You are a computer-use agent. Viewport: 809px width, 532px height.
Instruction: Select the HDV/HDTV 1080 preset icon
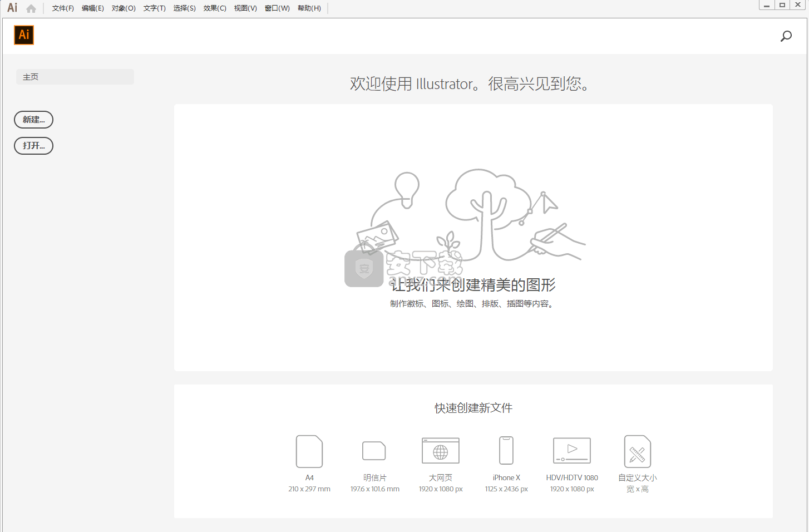click(x=572, y=451)
